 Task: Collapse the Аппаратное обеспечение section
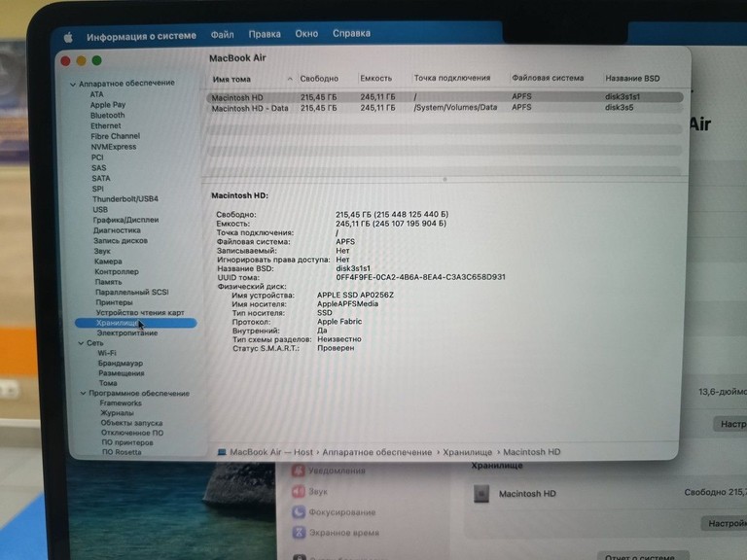[x=73, y=85]
